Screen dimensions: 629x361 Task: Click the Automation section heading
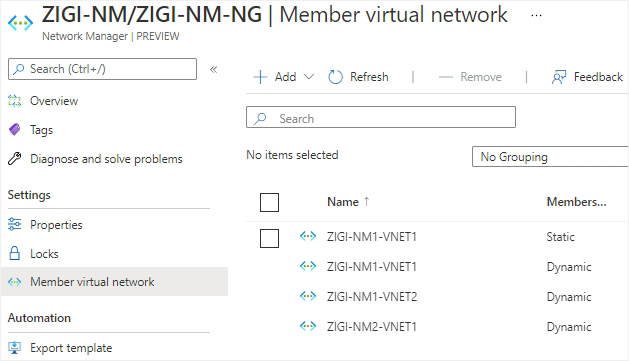click(x=39, y=318)
